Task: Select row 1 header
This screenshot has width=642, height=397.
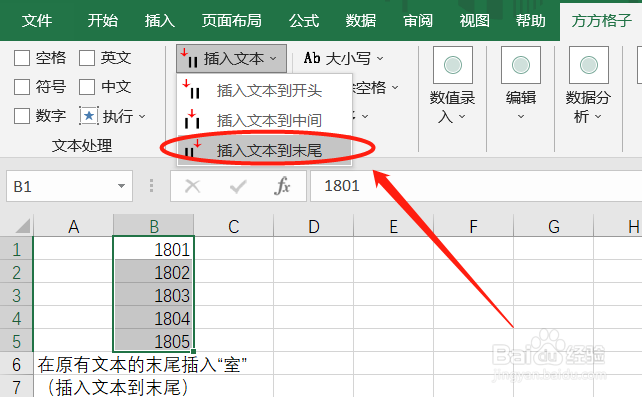Action: pos(16,248)
